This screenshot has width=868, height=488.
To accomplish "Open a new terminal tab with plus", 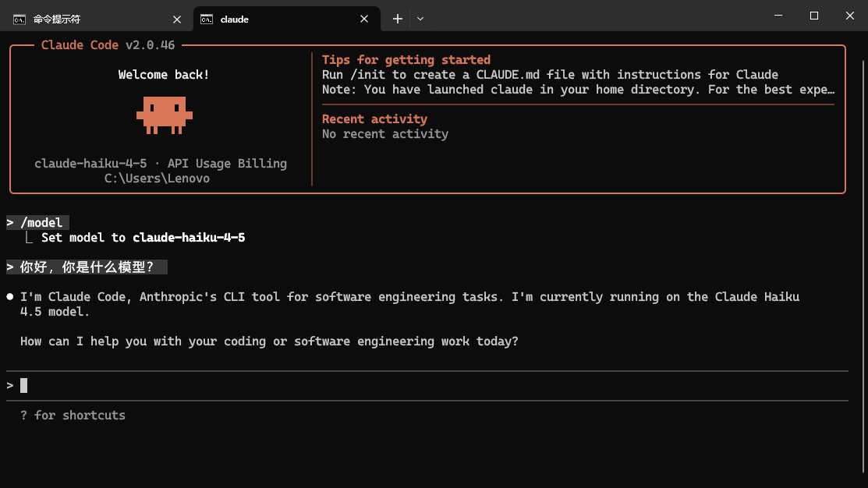I will [x=398, y=19].
